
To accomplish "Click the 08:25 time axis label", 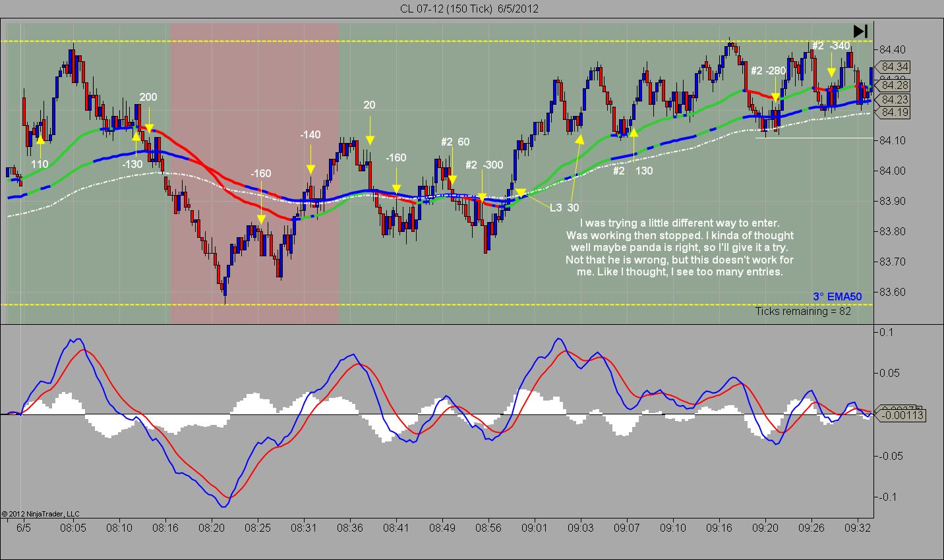I will coord(257,528).
